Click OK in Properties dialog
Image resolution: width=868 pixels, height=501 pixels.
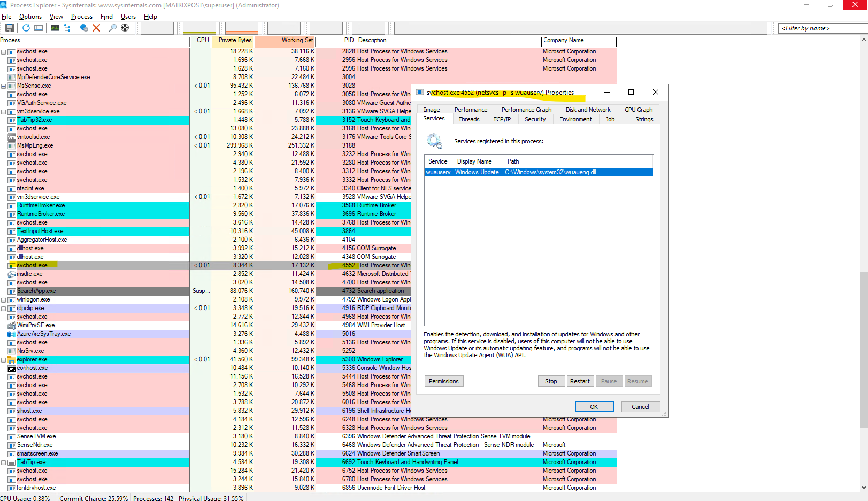click(594, 407)
